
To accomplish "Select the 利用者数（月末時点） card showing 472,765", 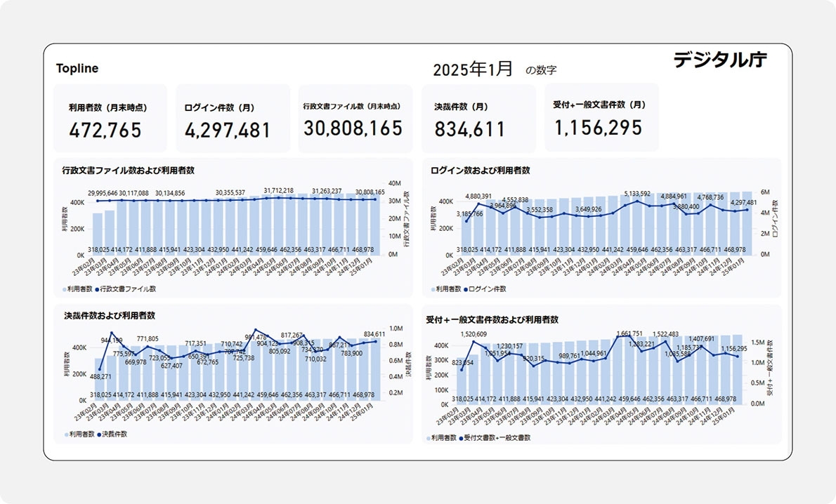I will [110, 119].
